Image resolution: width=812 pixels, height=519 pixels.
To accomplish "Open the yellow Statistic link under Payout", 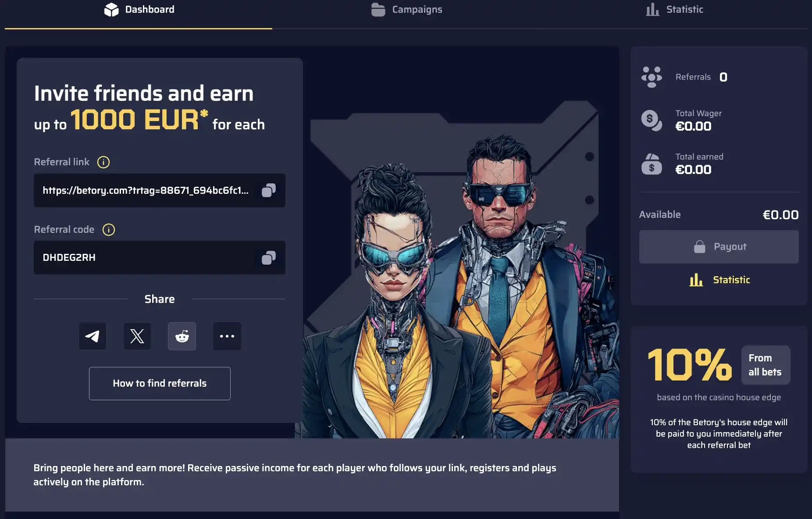I will click(x=719, y=280).
